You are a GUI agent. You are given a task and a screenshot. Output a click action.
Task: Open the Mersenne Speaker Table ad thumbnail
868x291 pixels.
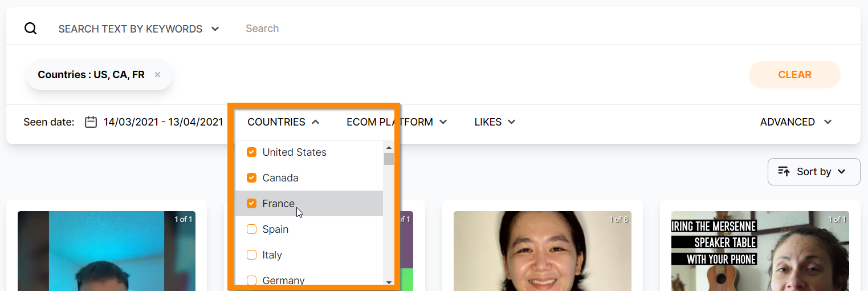pyautogui.click(x=760, y=251)
